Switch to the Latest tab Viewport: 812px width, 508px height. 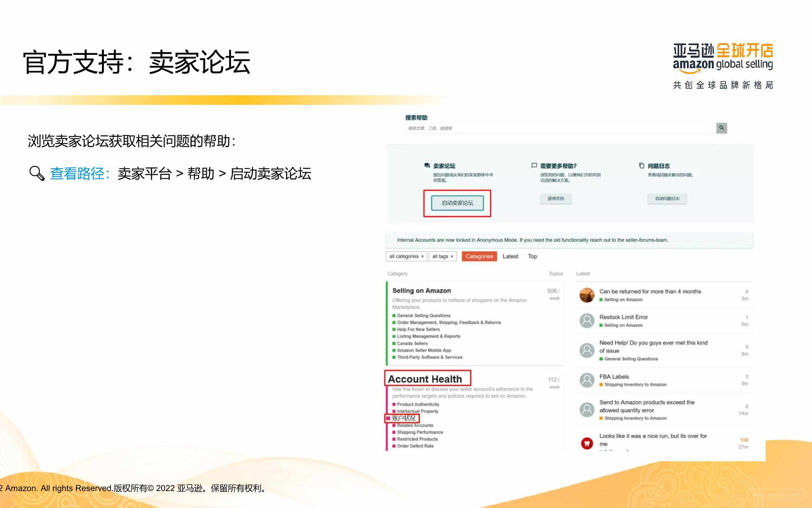click(510, 256)
